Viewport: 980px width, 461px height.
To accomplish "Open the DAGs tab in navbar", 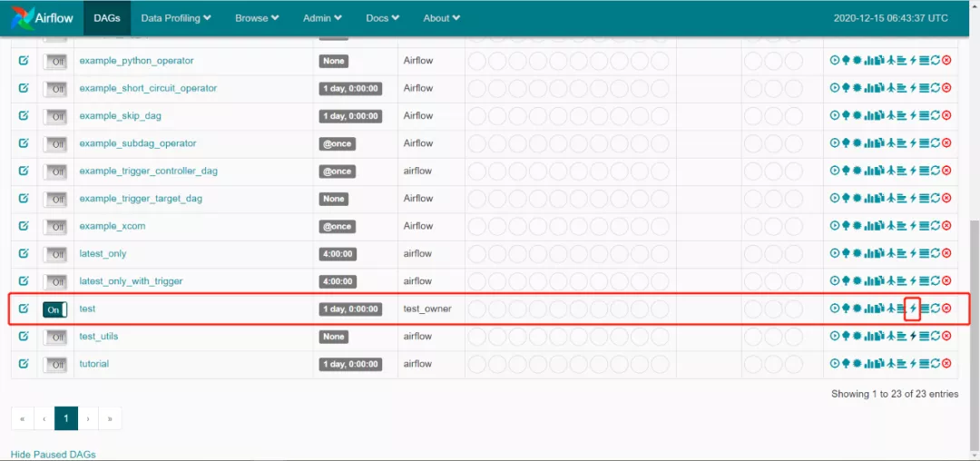I will tap(107, 18).
